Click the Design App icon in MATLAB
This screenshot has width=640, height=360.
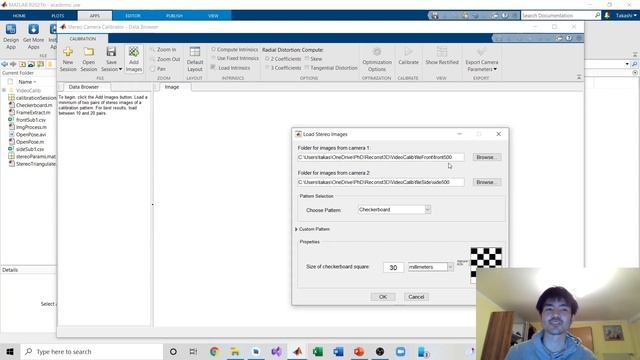click(x=11, y=29)
